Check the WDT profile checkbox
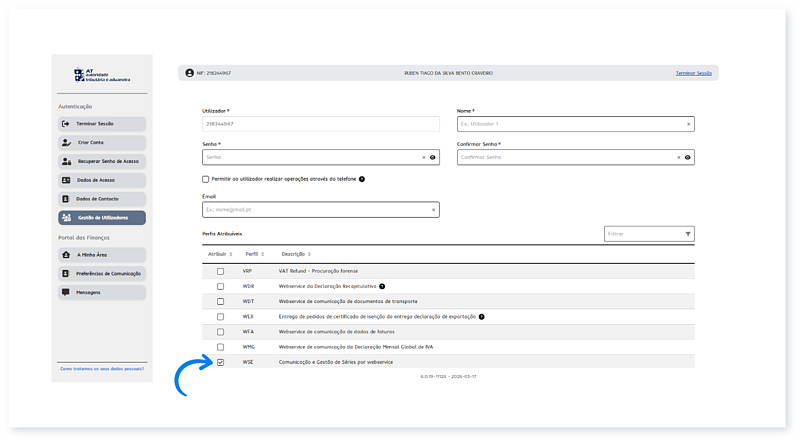This screenshot has width=800, height=442. coord(220,301)
